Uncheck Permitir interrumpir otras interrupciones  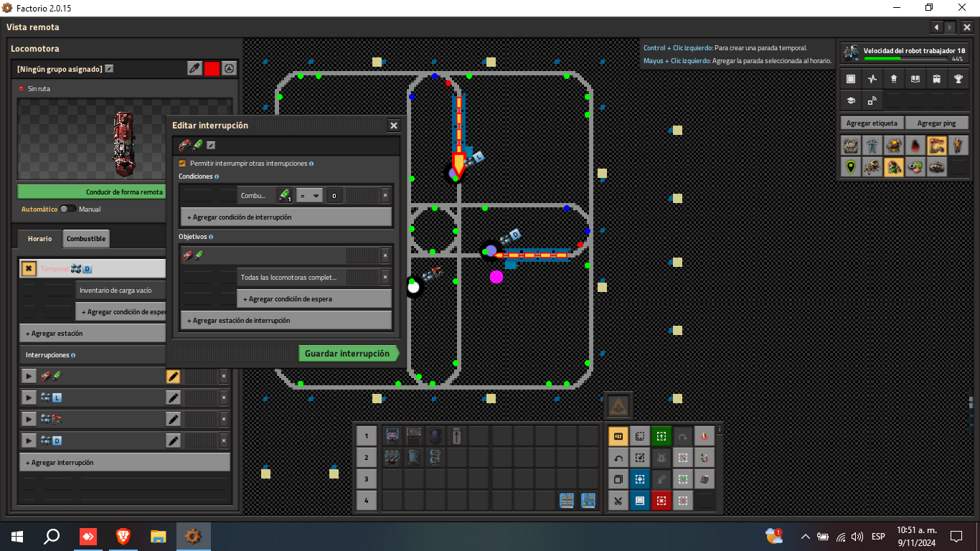coord(182,164)
